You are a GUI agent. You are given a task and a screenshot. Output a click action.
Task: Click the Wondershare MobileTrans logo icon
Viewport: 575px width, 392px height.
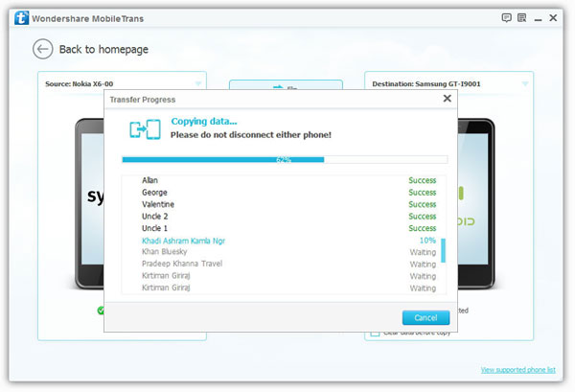pos(22,18)
